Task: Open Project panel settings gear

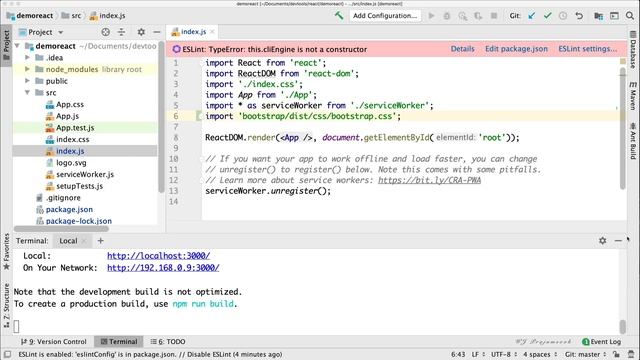Action: coord(141,32)
